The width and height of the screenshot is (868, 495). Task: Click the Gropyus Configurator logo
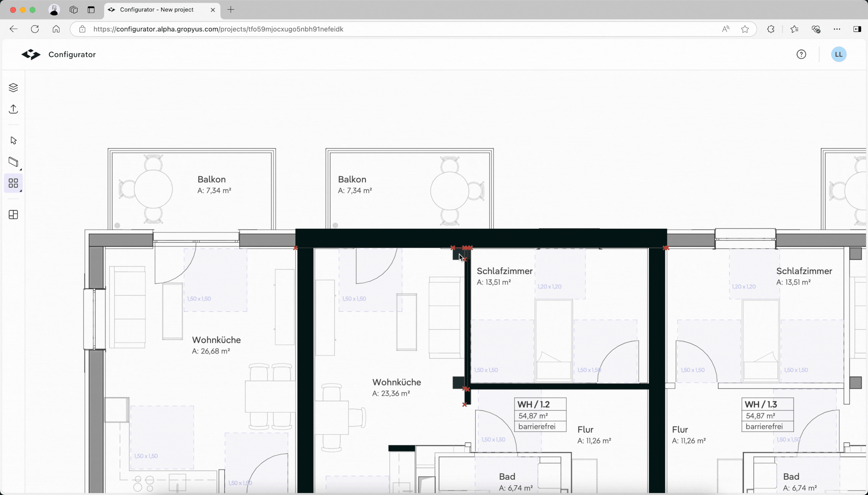[x=31, y=54]
